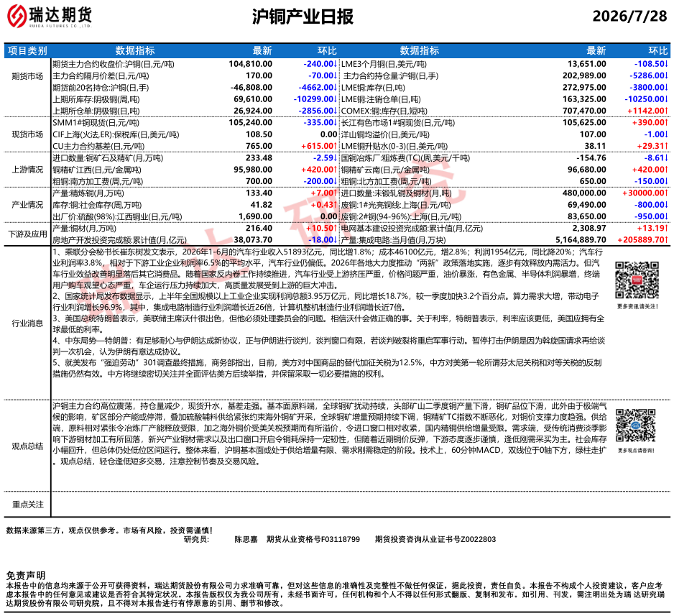
Task: Click the 期货主力合约收盘价:沪铜 indicator label
Action: point(114,65)
